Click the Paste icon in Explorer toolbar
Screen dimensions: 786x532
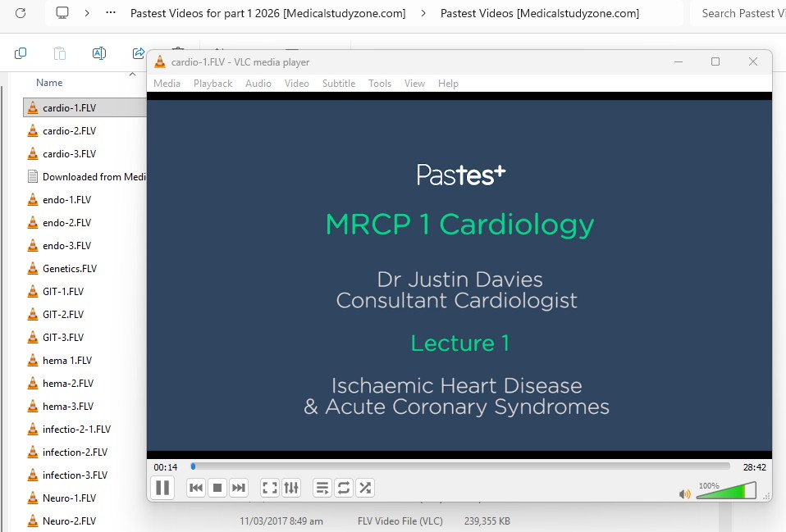point(60,53)
